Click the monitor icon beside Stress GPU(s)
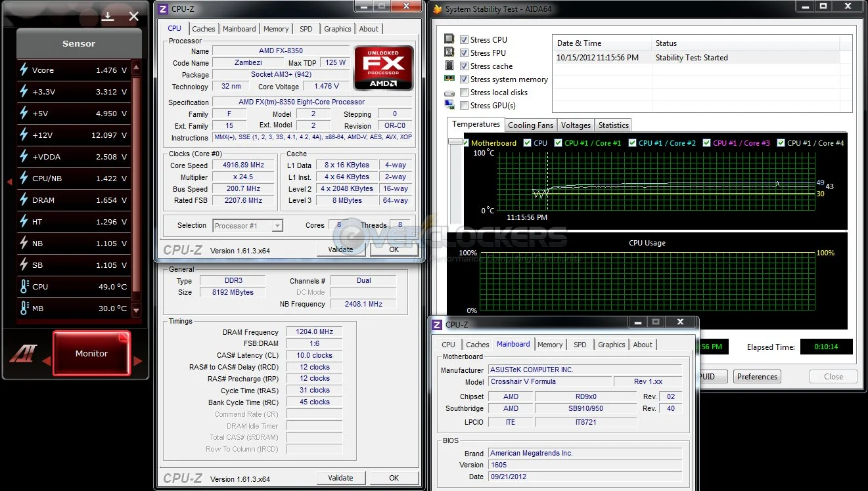The width and height of the screenshot is (868, 491). [449, 105]
